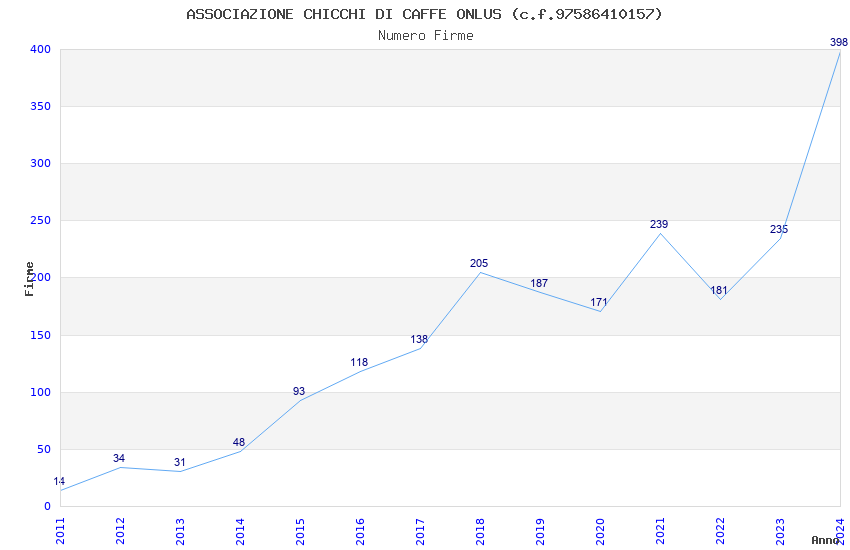Click the 2018 x-axis year label

(480, 532)
